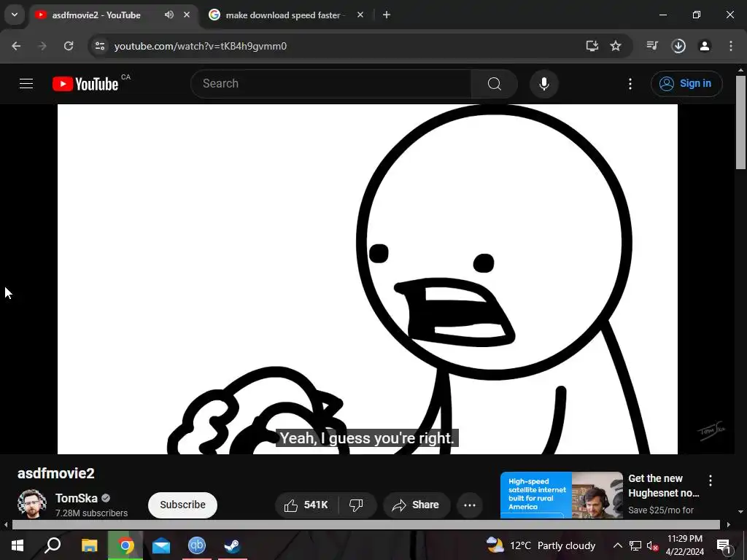Open Windows taskbar search
This screenshot has width=747, height=560.
pos(53,545)
